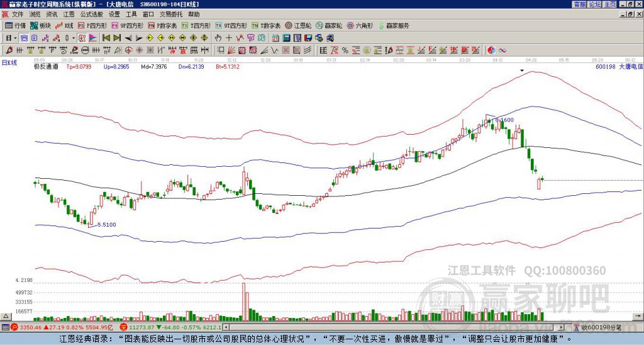Click the Tp=9.0799 indicator value
This screenshot has width=644, height=345.
[79, 66]
